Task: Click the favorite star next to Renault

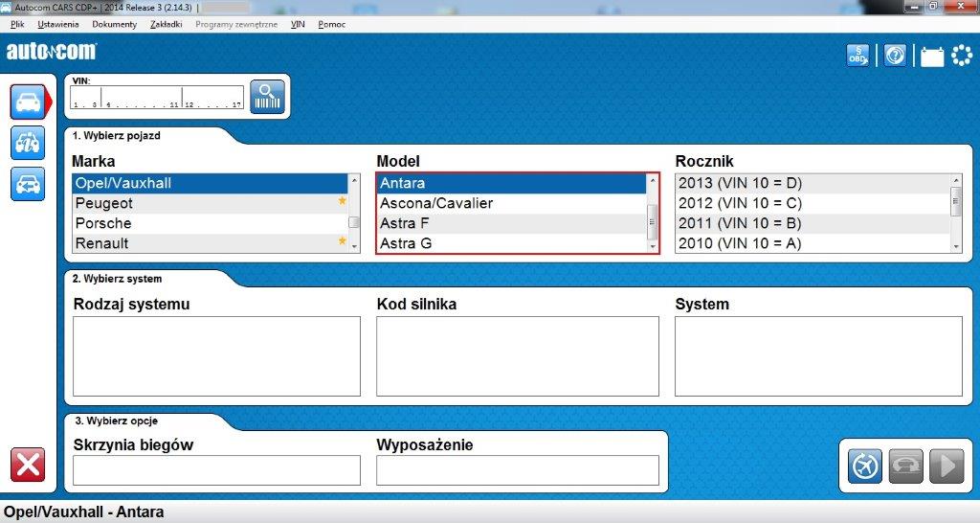Action: coord(342,240)
